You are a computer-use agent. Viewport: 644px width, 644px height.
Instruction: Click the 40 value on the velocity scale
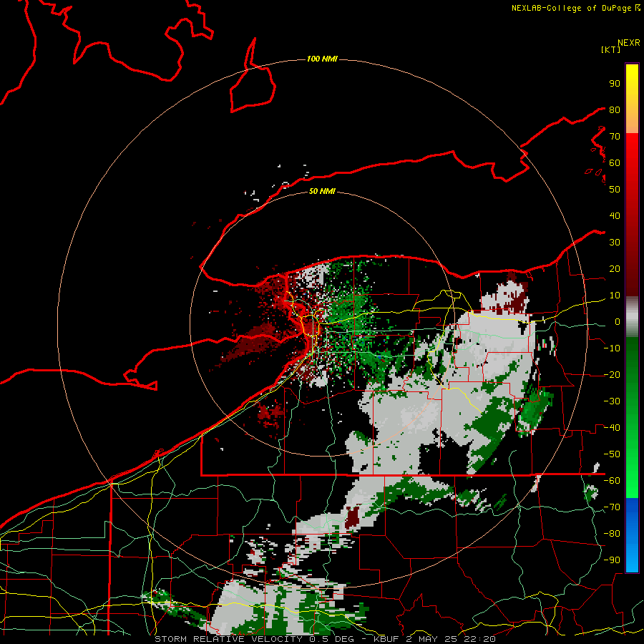(615, 215)
